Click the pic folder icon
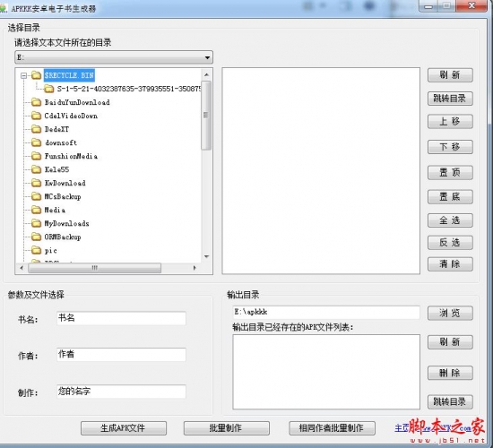Screen dimensions: 493x448 [x=37, y=250]
